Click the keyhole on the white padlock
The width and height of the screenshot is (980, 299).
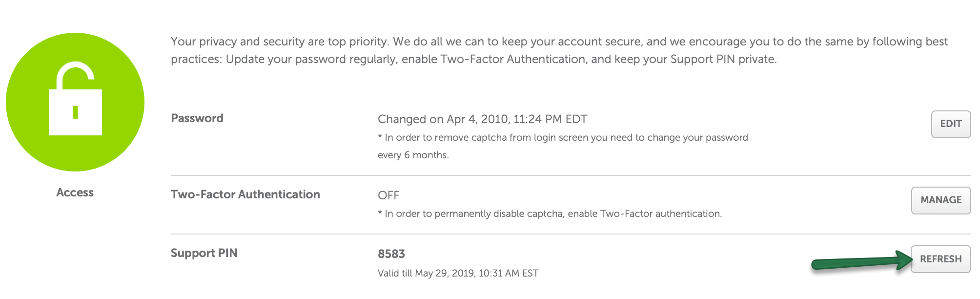(75, 112)
